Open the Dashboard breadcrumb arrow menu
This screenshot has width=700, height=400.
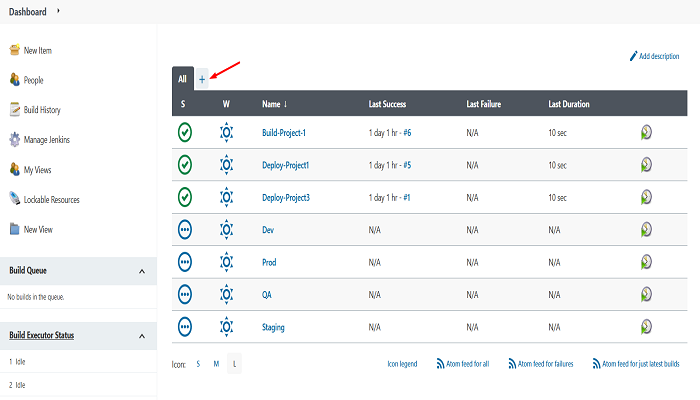58,11
